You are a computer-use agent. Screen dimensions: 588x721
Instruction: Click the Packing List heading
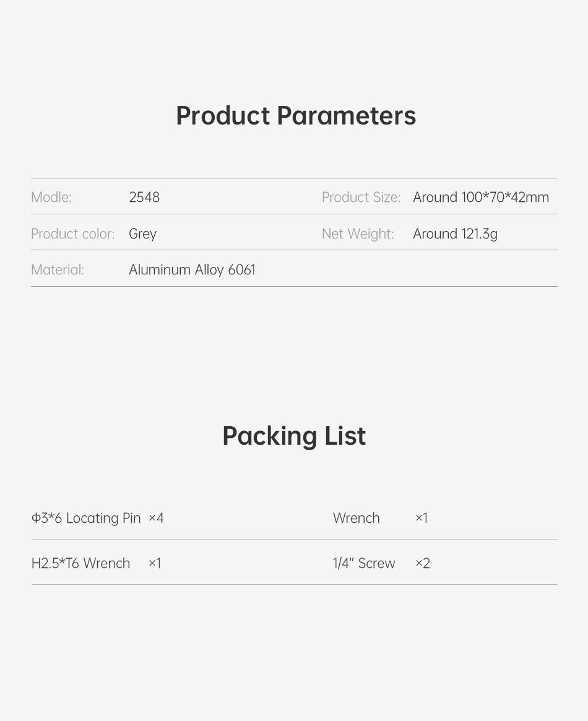pyautogui.click(x=294, y=436)
